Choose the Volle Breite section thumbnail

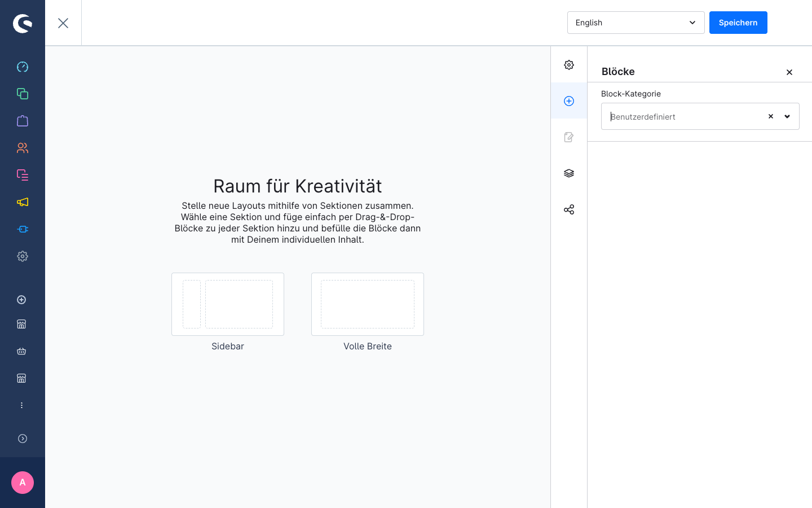tap(368, 304)
